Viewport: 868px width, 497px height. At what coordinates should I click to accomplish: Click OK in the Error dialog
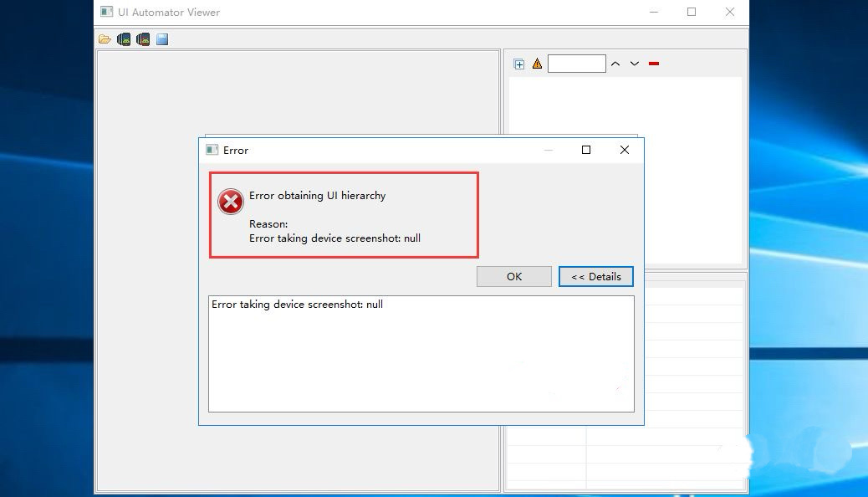pyautogui.click(x=513, y=276)
